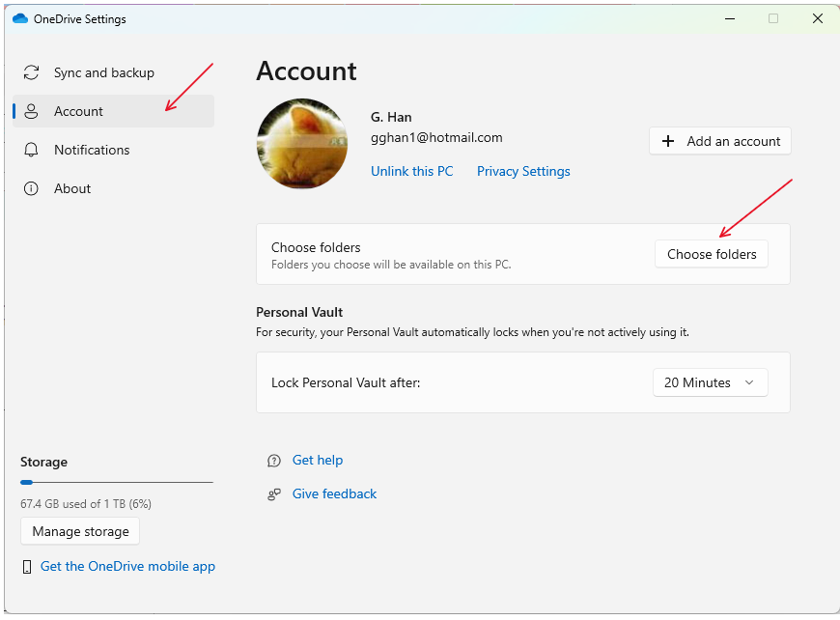
Task: Click the profile picture thumbnail
Action: pos(301,143)
